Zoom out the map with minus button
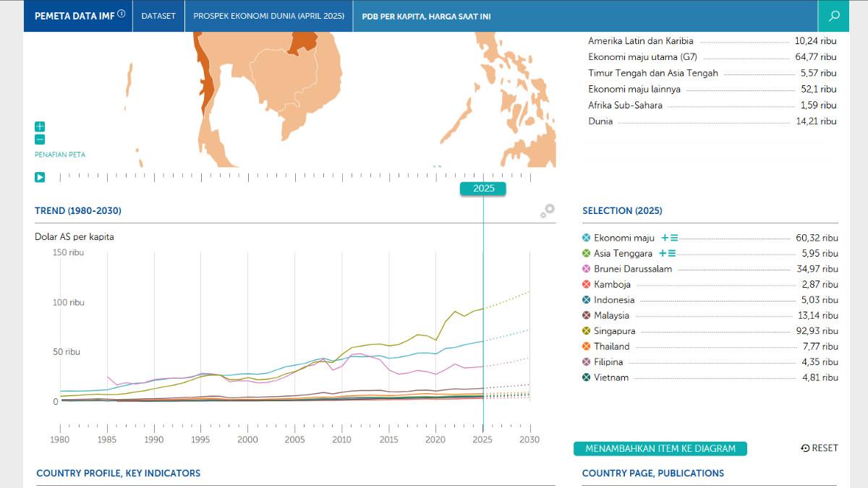 pos(40,140)
